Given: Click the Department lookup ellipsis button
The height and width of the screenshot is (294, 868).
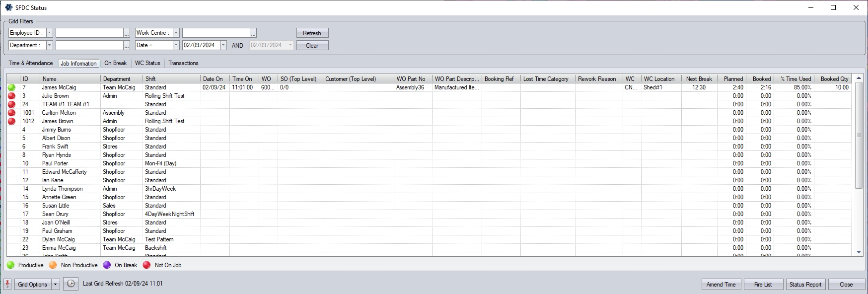Looking at the screenshot, I should click(x=127, y=46).
